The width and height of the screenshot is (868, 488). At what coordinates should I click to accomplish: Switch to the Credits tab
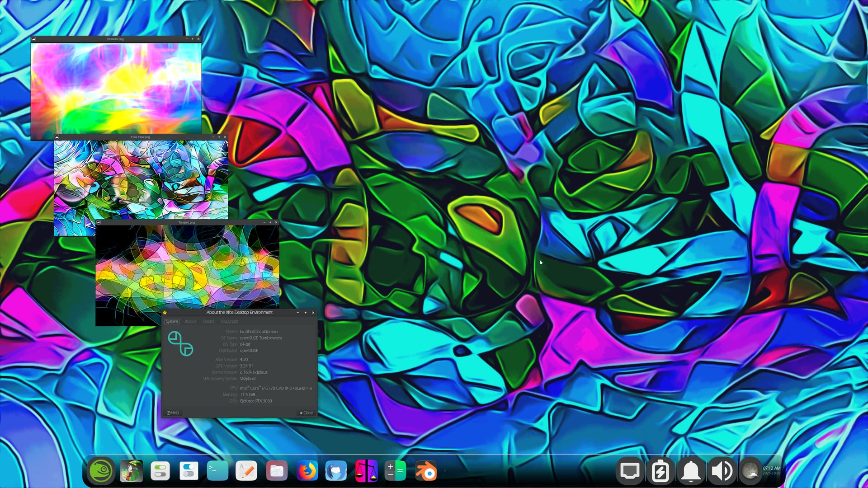pyautogui.click(x=208, y=321)
